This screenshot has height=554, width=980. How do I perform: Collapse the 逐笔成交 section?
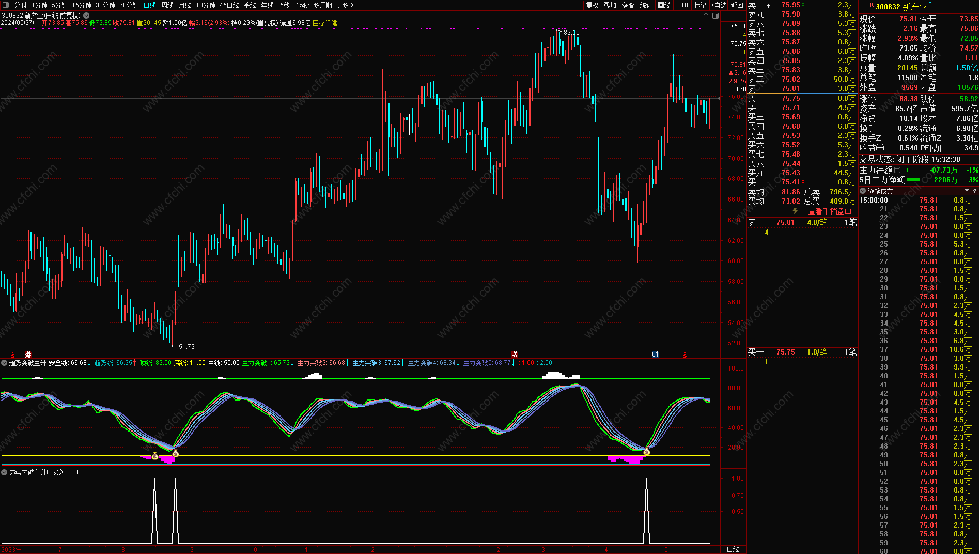(863, 191)
